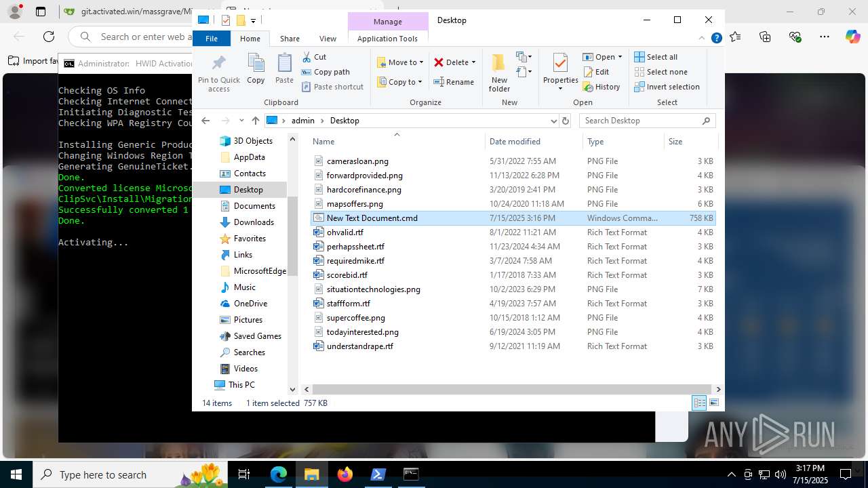The image size is (868, 488).
Task: Open Task View on taskbar
Action: point(244,474)
